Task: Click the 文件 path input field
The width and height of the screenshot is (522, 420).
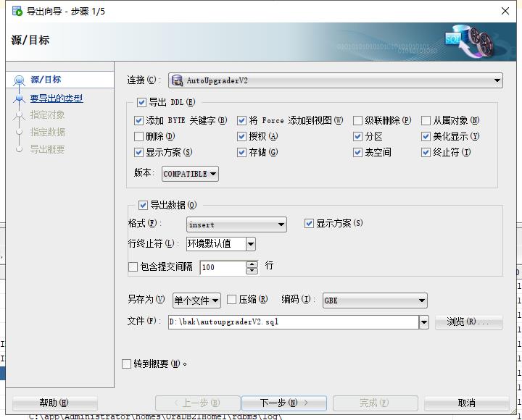Action: 293,322
